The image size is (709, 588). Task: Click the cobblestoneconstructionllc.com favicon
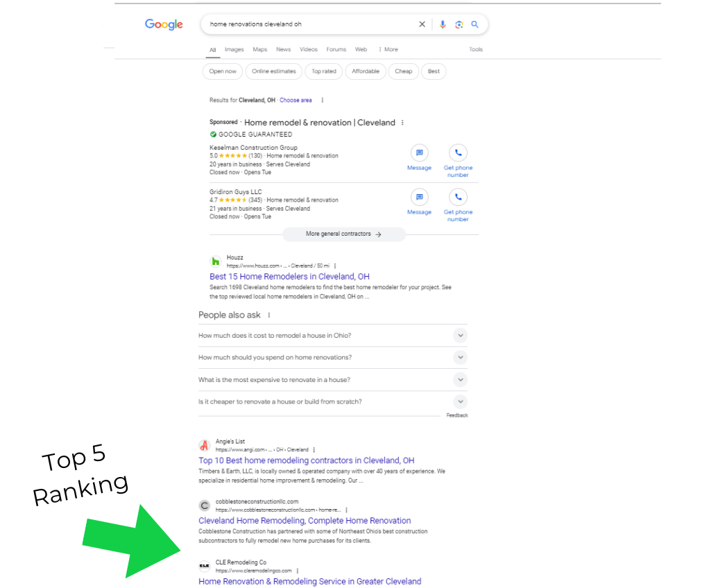(x=205, y=505)
